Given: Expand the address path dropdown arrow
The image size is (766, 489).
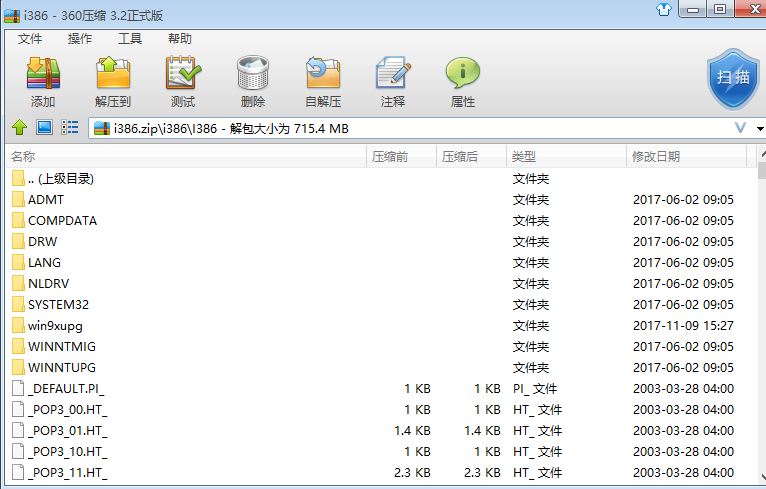Looking at the screenshot, I should [x=760, y=129].
